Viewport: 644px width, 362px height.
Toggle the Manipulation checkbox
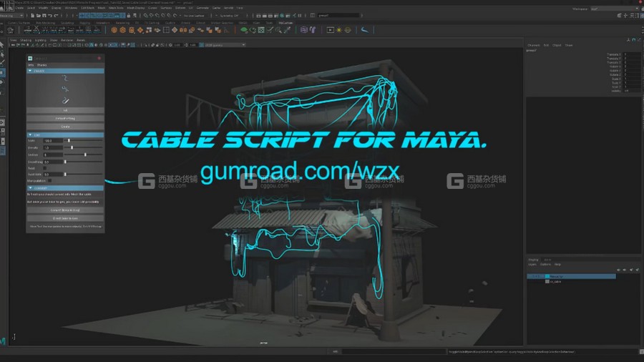[x=49, y=180]
